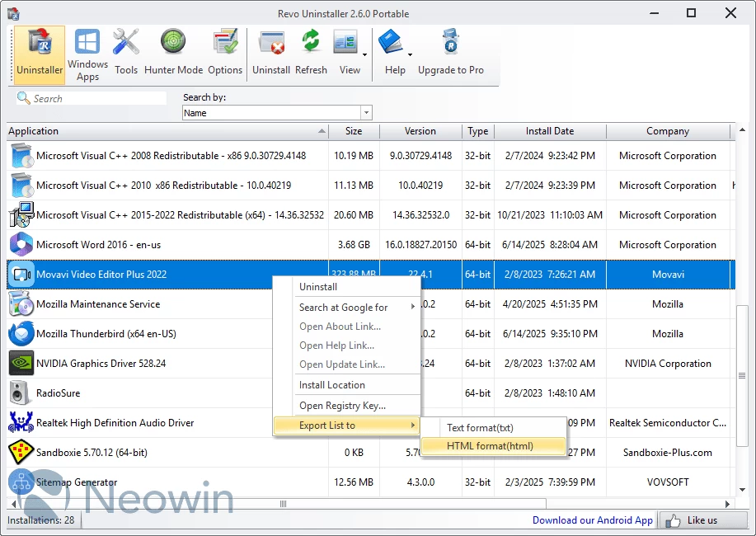Click 'Sandboxie-Plus.com' company cell
The image size is (756, 536).
point(668,453)
